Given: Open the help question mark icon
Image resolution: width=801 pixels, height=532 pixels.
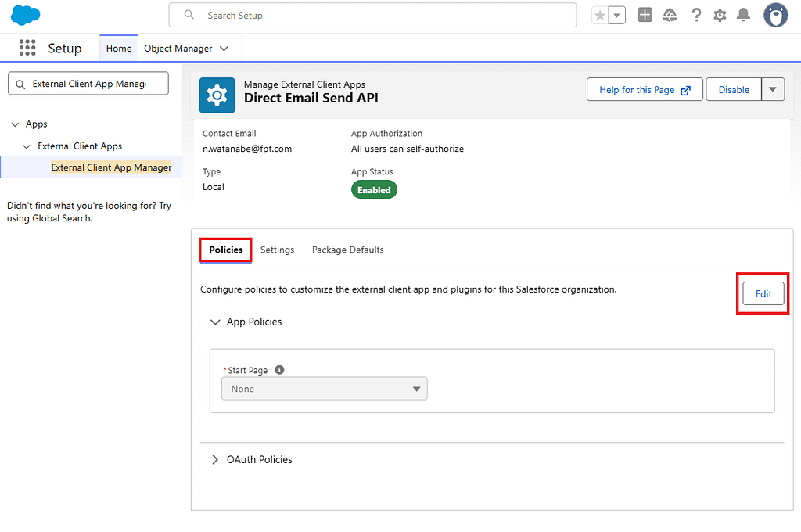Looking at the screenshot, I should coord(695,15).
